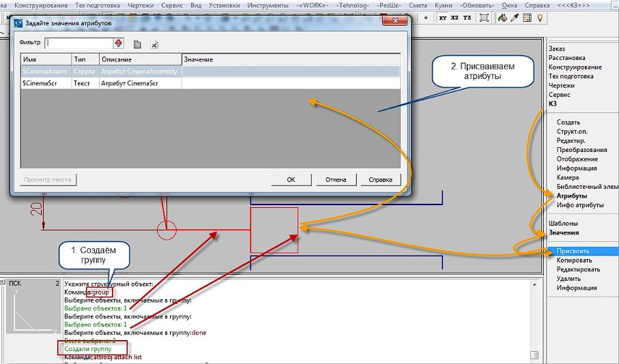The image size is (619, 364).
Task: Select the $CinemaScr attribute row
Action: tap(210, 83)
